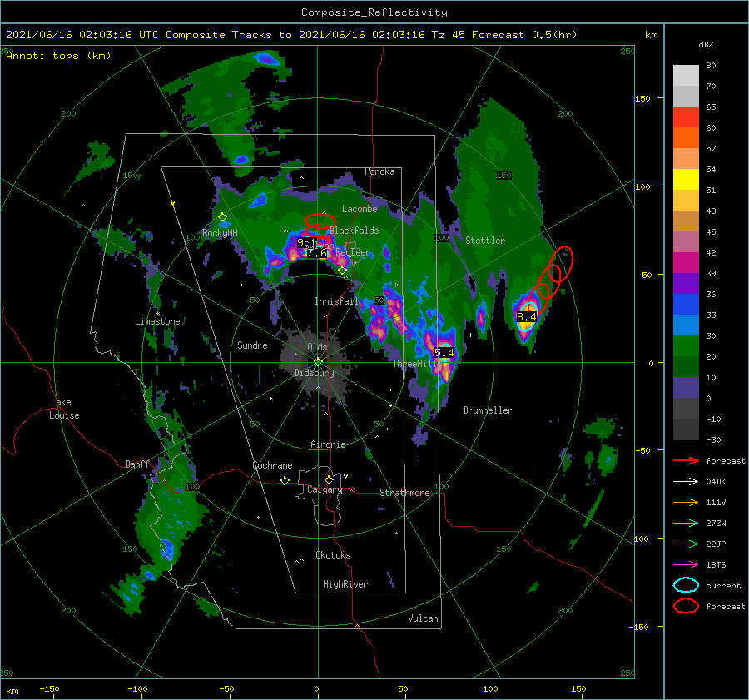The width and height of the screenshot is (749, 700).
Task: Click the '111V' legend text
Action: 716,502
